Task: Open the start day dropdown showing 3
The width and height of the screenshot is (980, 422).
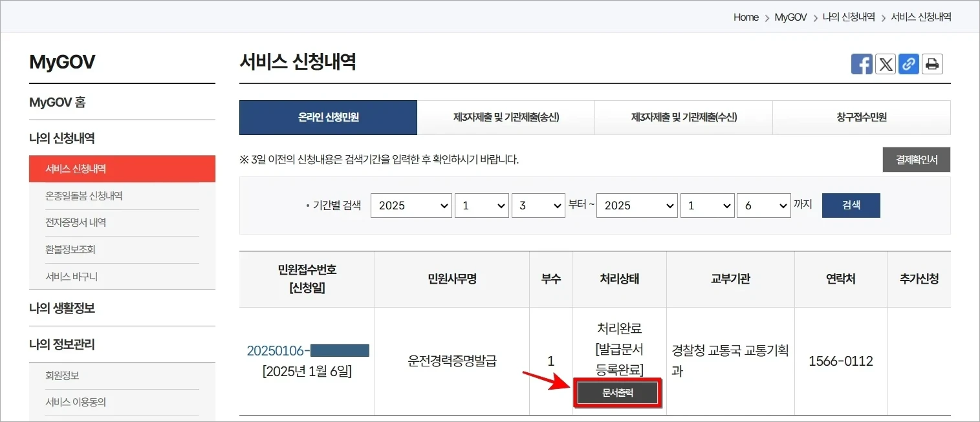Action: (x=538, y=205)
